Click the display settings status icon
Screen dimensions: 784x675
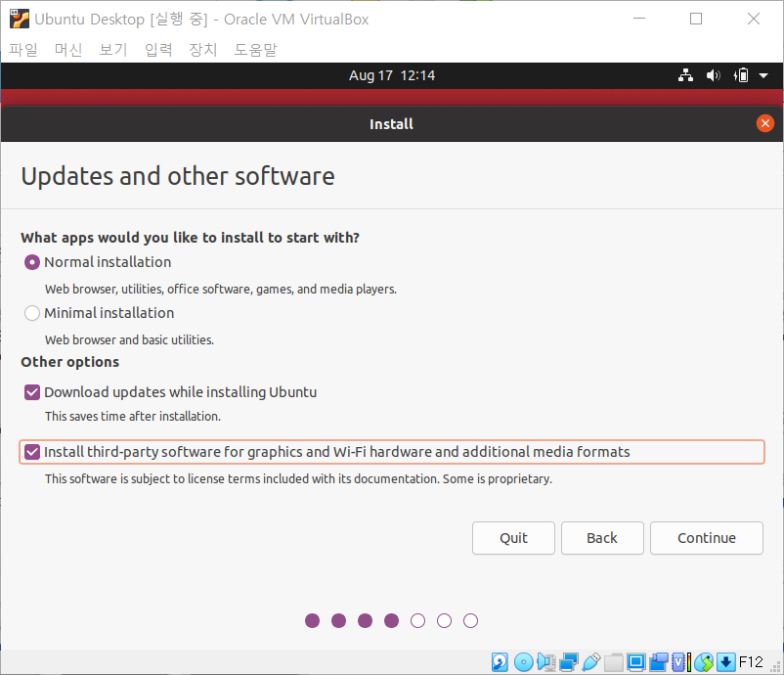(636, 662)
